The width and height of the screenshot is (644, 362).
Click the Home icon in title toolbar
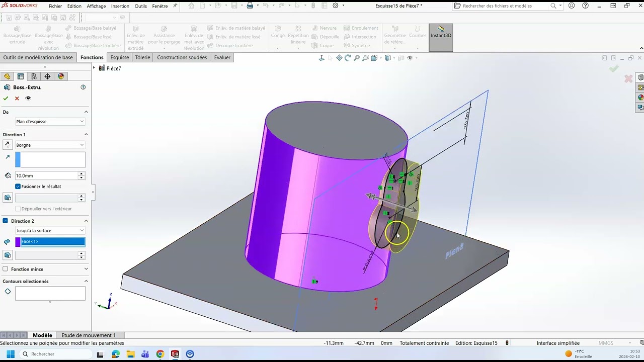pyautogui.click(x=191, y=6)
